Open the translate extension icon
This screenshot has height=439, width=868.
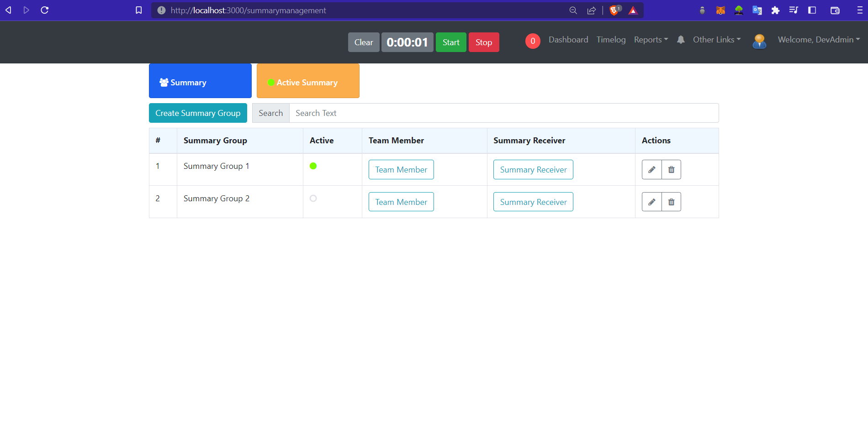pyautogui.click(x=757, y=10)
